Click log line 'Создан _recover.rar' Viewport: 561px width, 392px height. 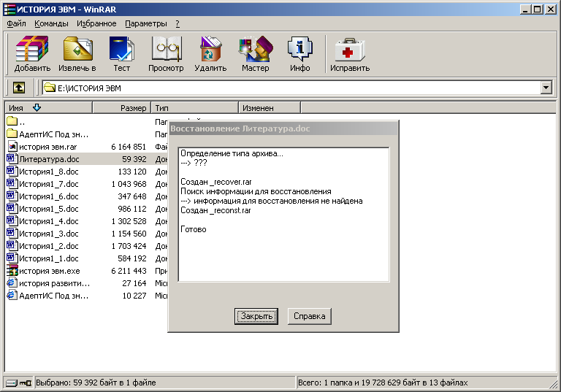point(215,182)
